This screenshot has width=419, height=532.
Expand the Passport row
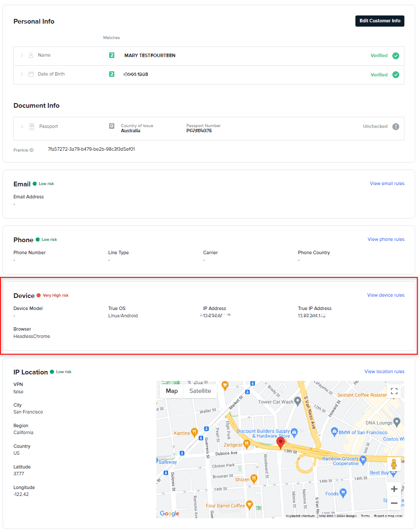(22, 127)
